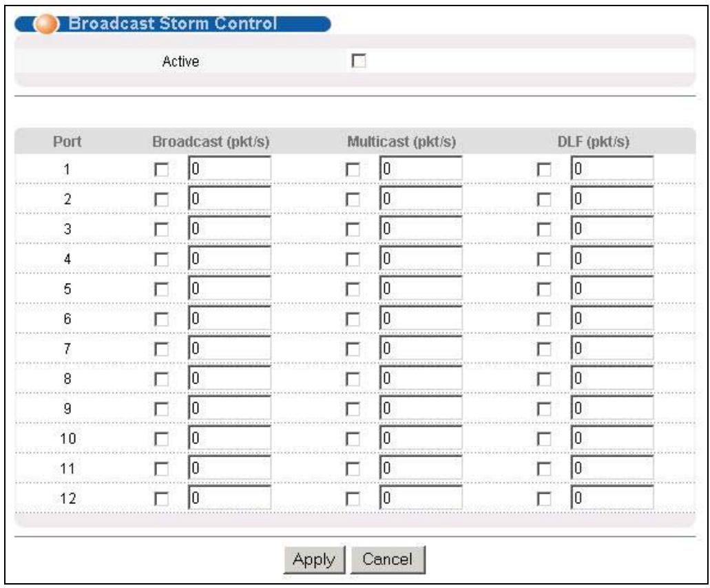710x588 pixels.
Task: Enable DLF checkbox for port 7
Action: pos(544,349)
